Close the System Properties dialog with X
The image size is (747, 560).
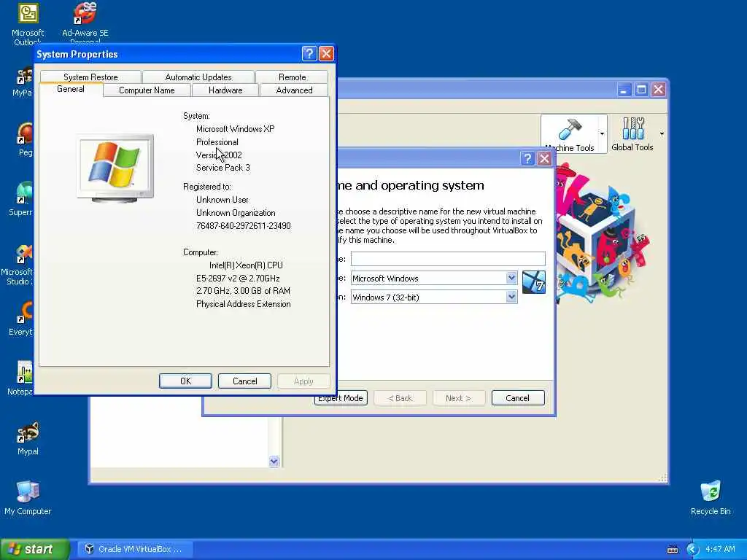pos(326,54)
